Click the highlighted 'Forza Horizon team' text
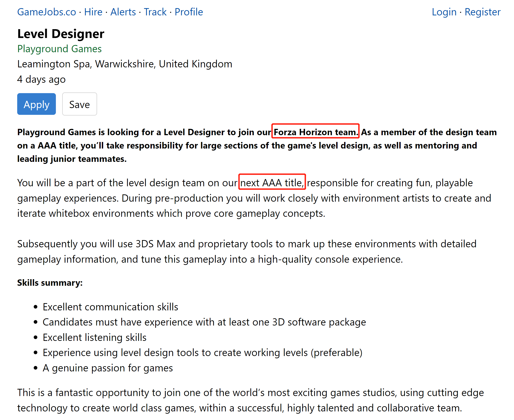 315,132
